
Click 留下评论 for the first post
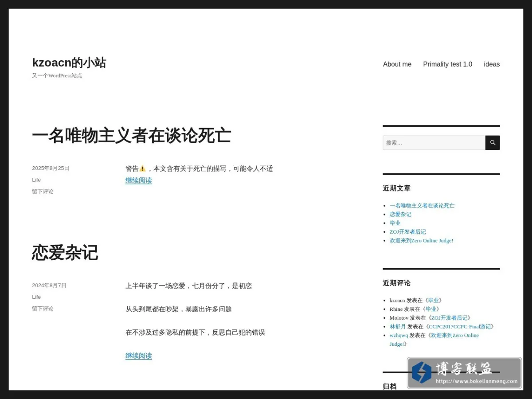point(43,192)
